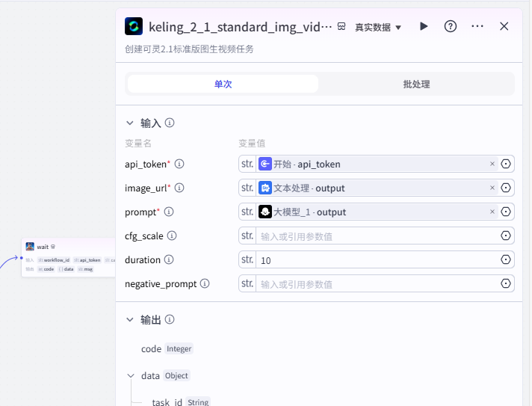Show info for the 输入 section
This screenshot has height=406, width=532.
click(170, 123)
